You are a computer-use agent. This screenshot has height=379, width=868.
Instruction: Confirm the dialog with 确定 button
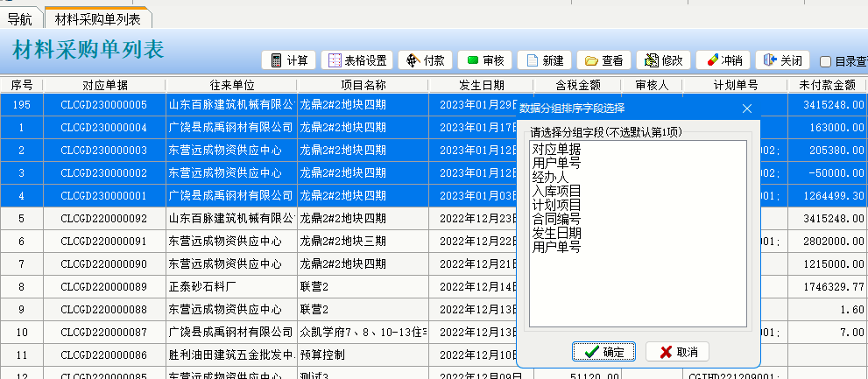tap(603, 352)
